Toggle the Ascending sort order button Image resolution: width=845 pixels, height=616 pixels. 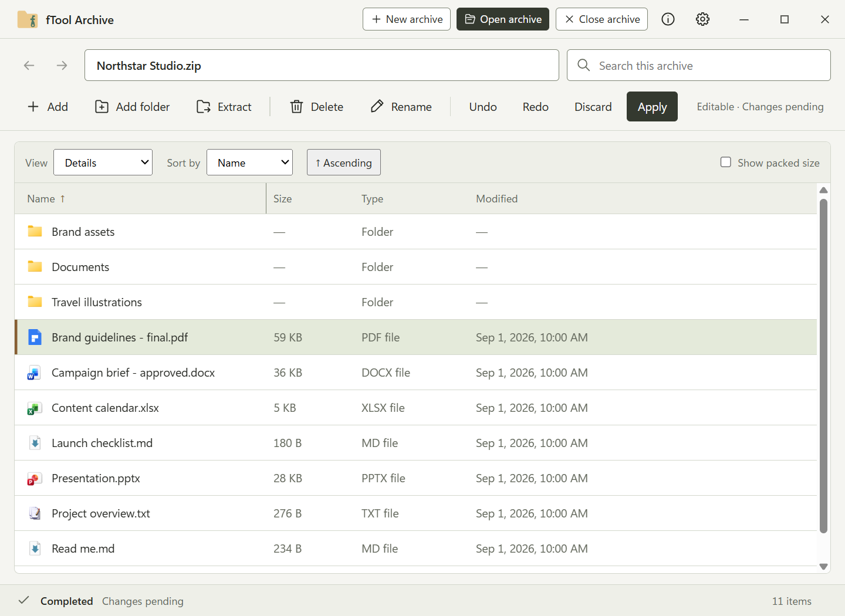point(344,163)
